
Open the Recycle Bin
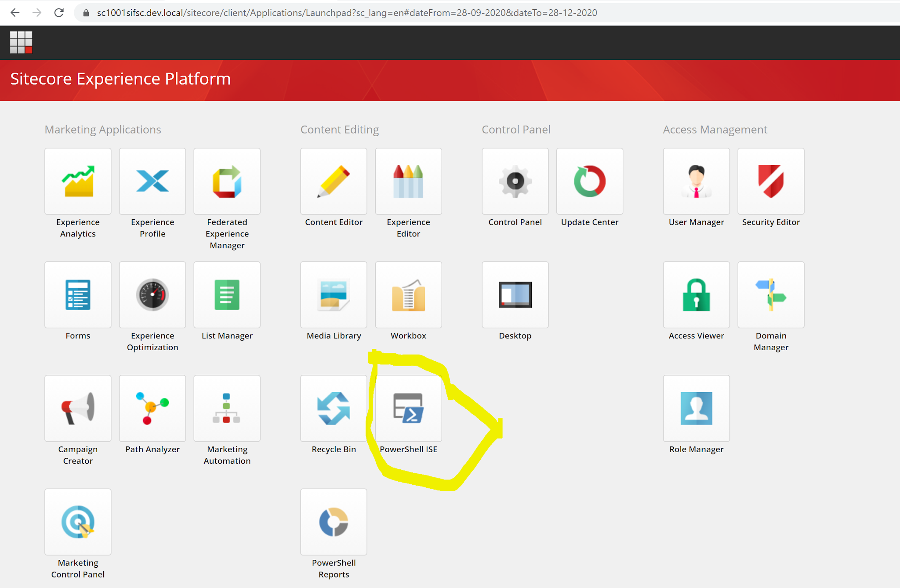click(334, 408)
